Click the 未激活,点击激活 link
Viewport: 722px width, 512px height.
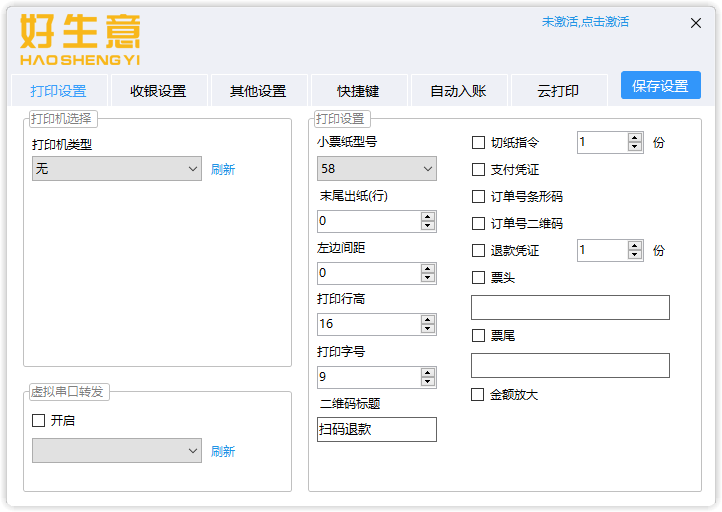[x=585, y=22]
